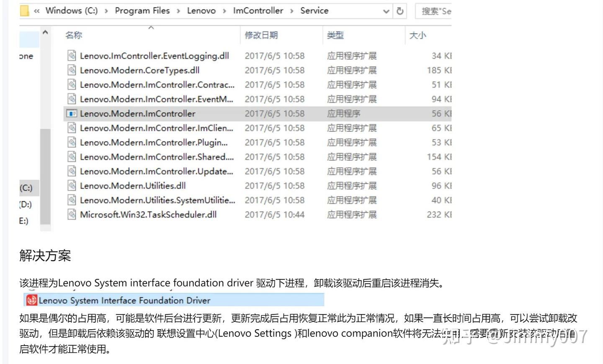Navigate to Program Files via the breadcrumb

click(142, 10)
